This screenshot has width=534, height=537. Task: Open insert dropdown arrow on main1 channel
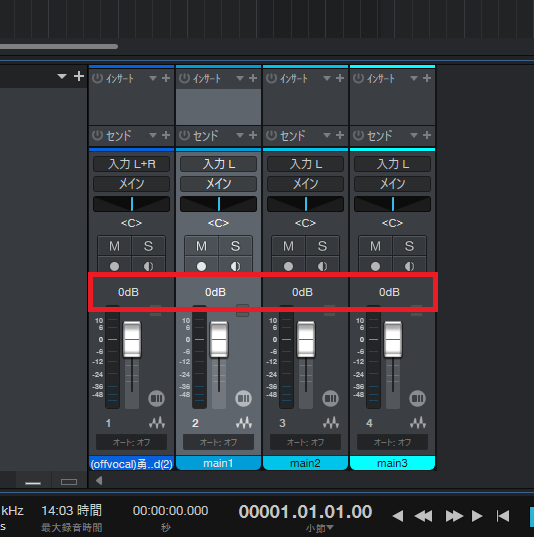240,78
